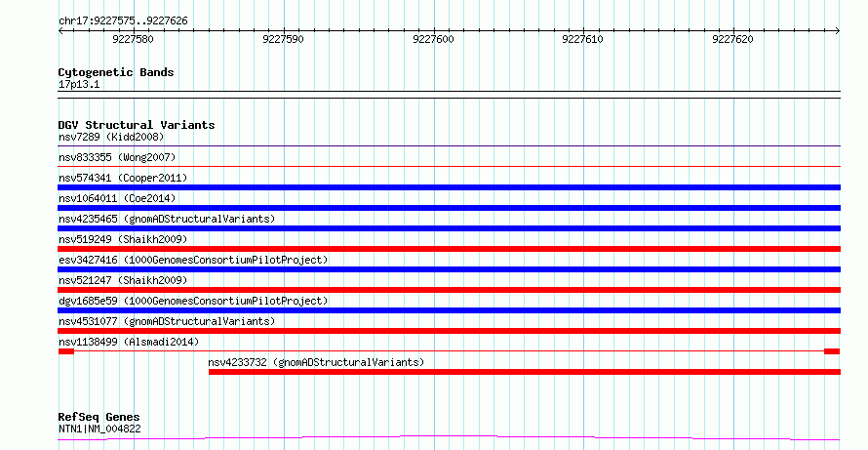
Task: Open variant nsv7289 (Kidd2008)
Action: click(111, 137)
